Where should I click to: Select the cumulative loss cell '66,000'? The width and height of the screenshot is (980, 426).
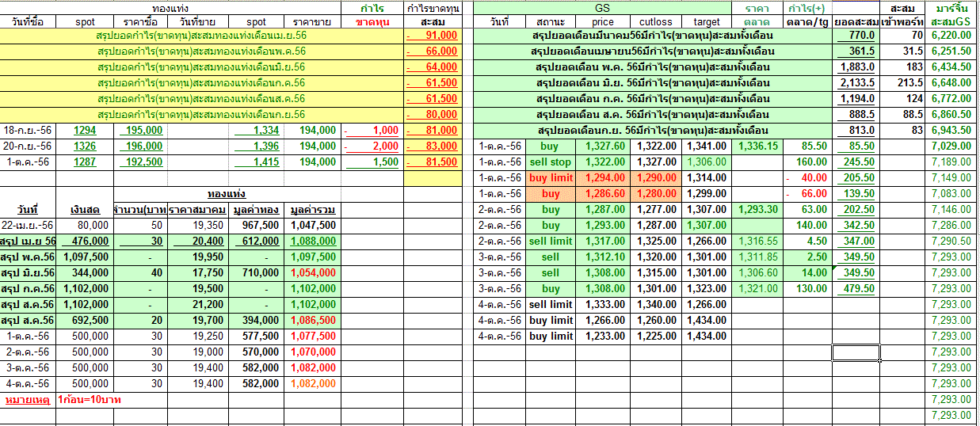(432, 51)
